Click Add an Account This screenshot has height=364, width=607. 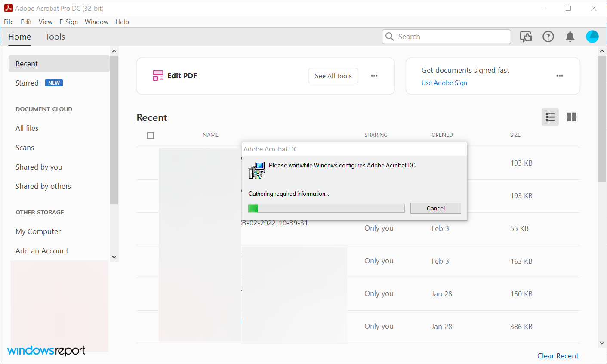click(42, 251)
